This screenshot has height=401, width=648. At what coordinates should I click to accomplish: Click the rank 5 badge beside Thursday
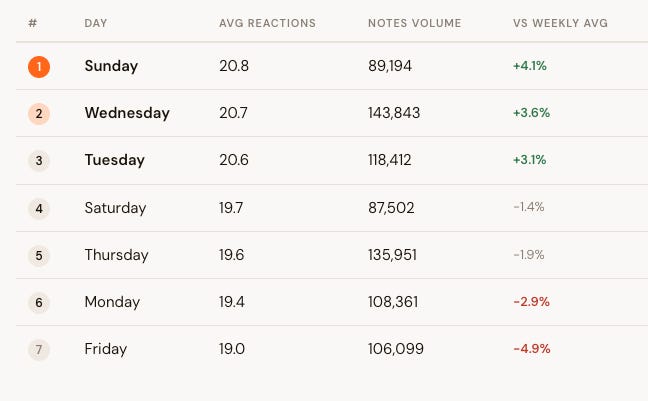(39, 255)
